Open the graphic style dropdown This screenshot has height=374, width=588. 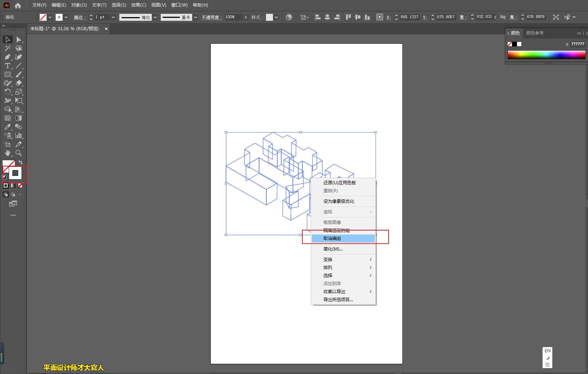pyautogui.click(x=277, y=17)
